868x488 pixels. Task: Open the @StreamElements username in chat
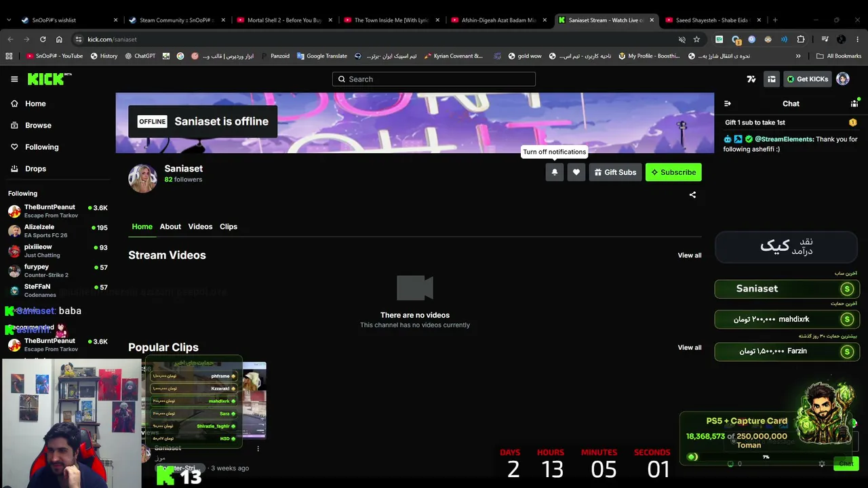tap(784, 139)
